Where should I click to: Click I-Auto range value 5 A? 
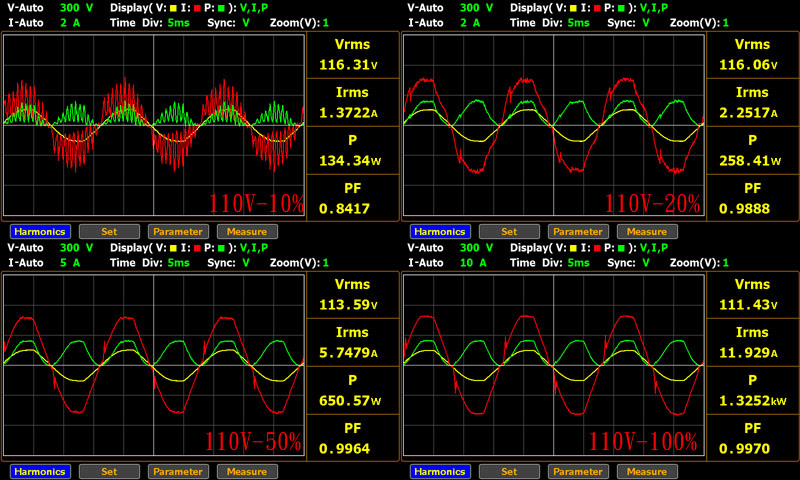pyautogui.click(x=70, y=263)
